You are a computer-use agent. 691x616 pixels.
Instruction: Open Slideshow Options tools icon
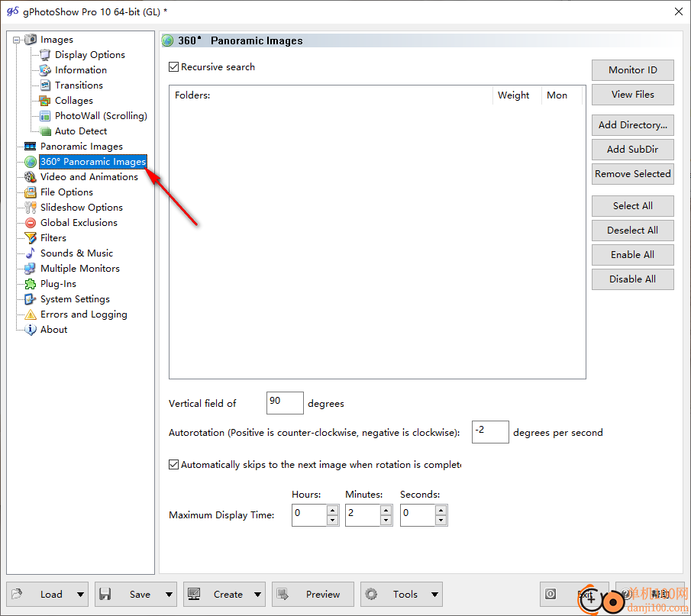(x=31, y=208)
